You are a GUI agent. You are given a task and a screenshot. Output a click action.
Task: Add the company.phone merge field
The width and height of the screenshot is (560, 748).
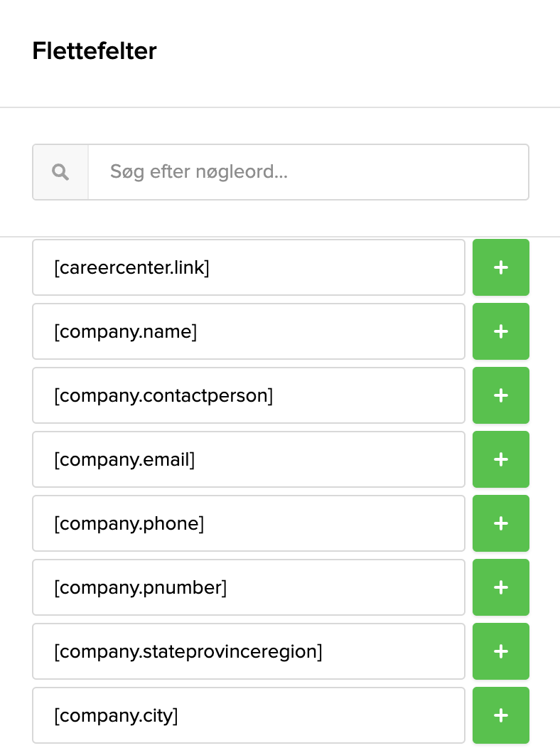[x=500, y=523]
